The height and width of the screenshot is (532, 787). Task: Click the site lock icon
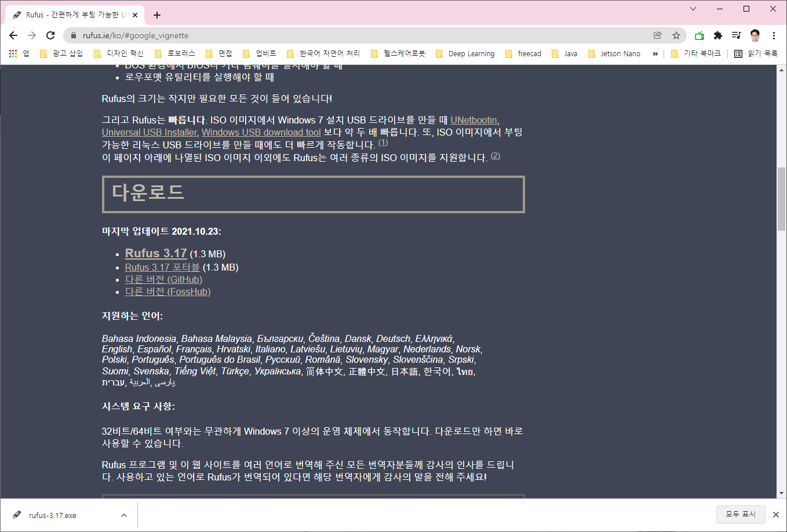point(74,35)
